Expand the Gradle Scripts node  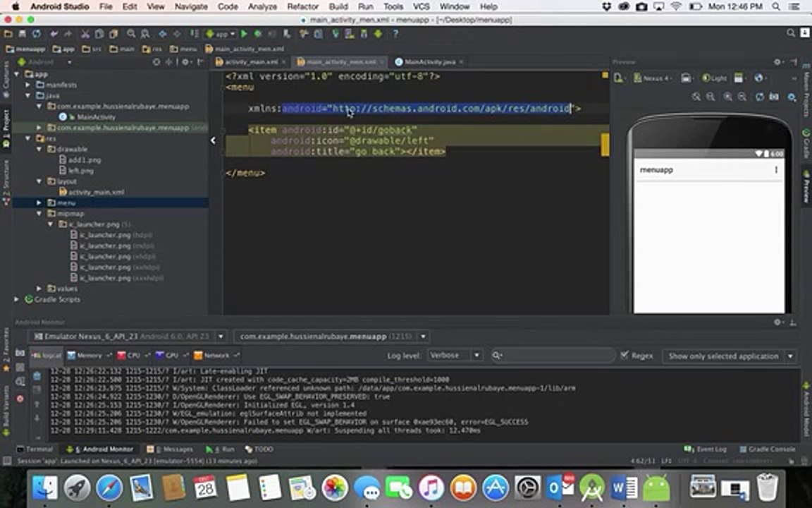17,299
